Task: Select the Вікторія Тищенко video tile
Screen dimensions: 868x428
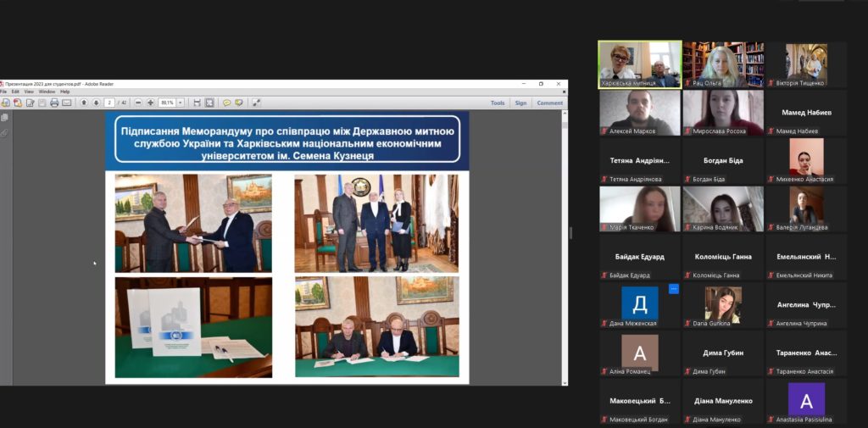Action: click(806, 64)
